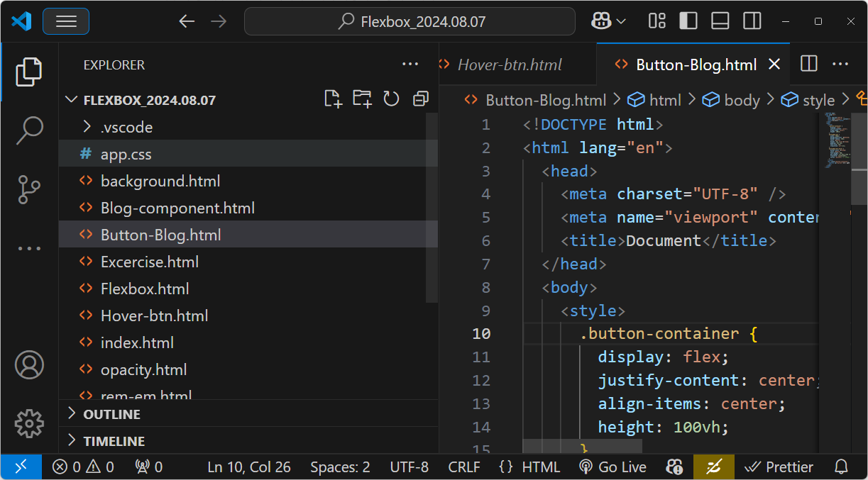The image size is (868, 480).
Task: Open Flexbox.html in explorer
Action: coord(248,289)
